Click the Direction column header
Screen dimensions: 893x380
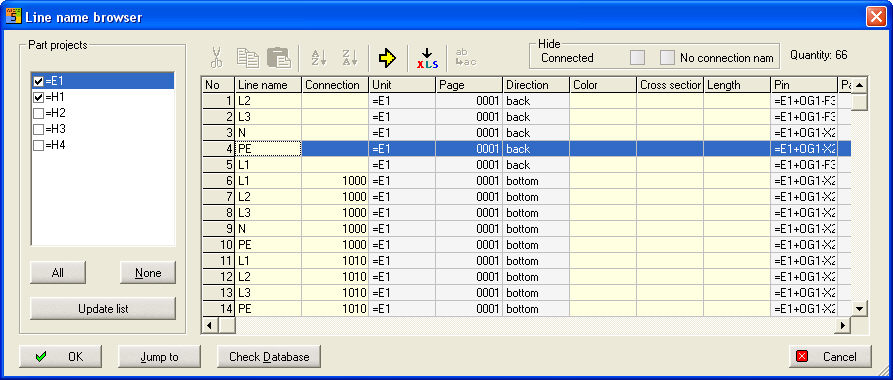pos(536,85)
